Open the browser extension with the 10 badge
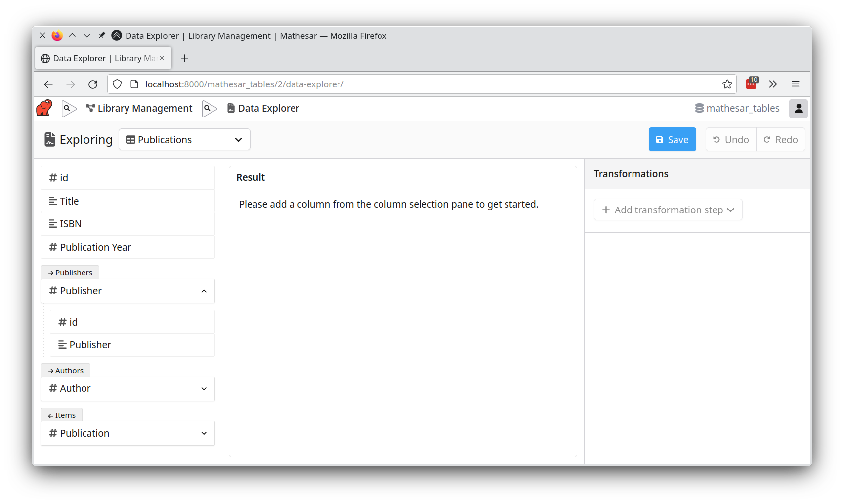The image size is (844, 504). [751, 84]
